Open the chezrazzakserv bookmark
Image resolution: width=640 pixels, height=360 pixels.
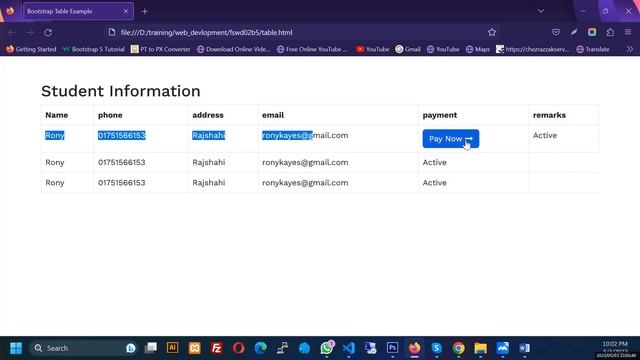[532, 49]
